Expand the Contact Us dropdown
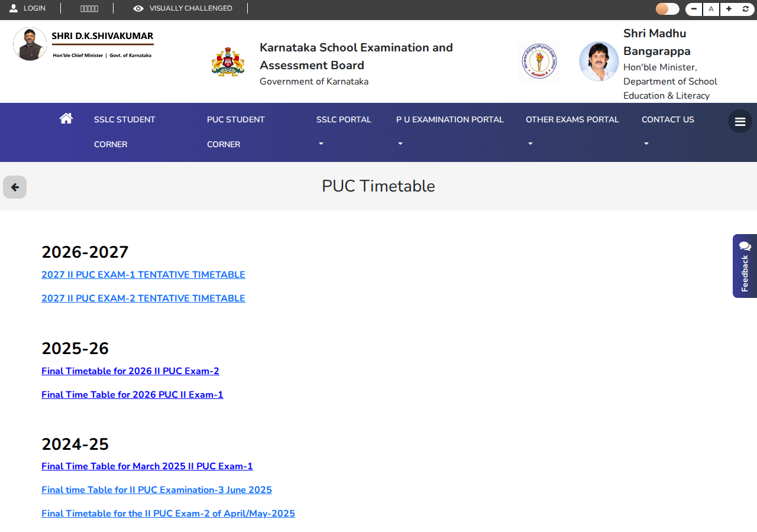Viewport: 757px width, 532px height. pos(668,132)
